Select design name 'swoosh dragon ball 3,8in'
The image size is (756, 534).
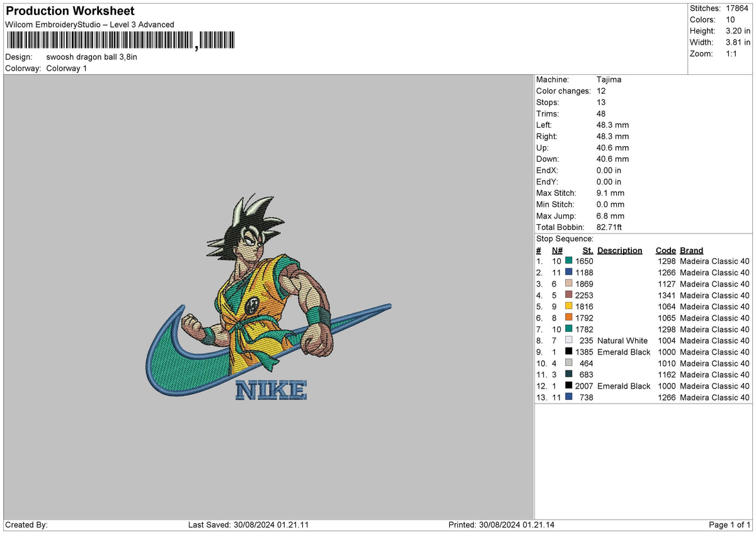[x=91, y=57]
